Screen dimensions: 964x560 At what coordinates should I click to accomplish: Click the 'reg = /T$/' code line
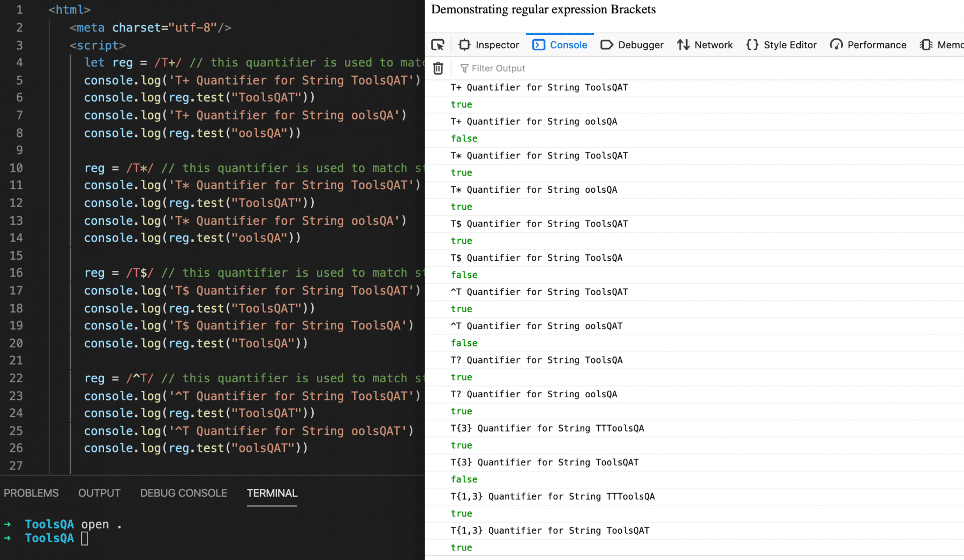pyautogui.click(x=254, y=273)
